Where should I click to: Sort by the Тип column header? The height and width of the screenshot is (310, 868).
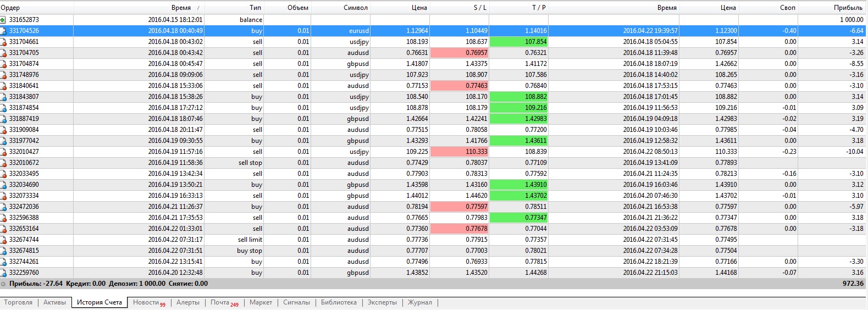234,8
